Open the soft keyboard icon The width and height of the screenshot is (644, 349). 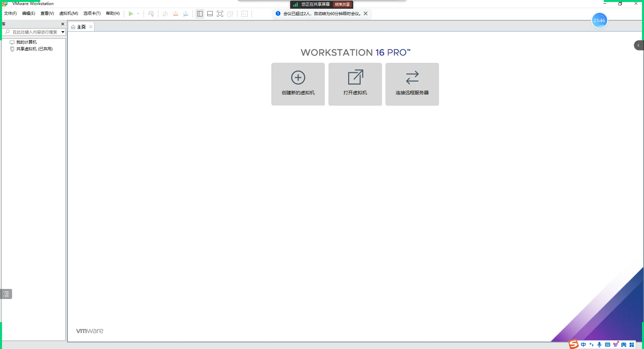coord(607,345)
